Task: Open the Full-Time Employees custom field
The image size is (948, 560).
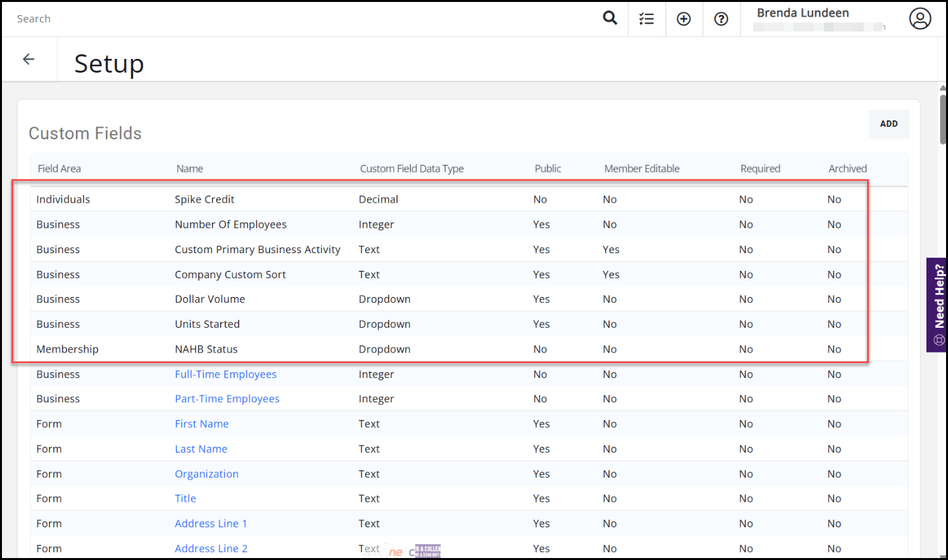Action: (x=225, y=374)
